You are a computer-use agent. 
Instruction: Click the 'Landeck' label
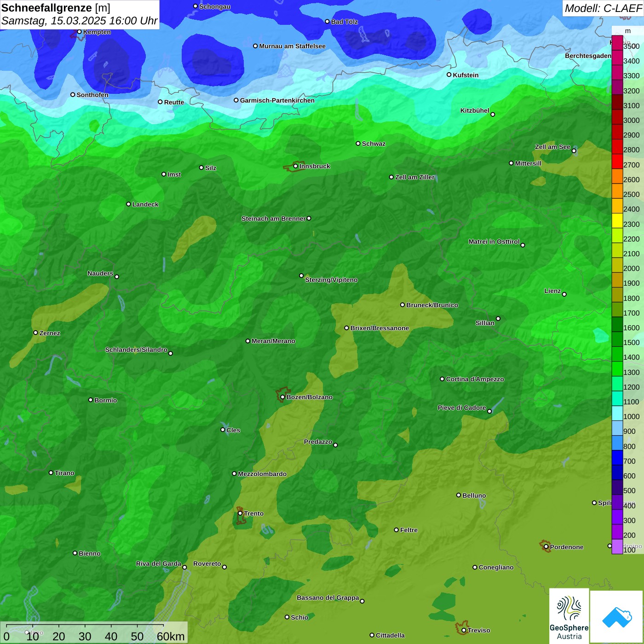(145, 204)
